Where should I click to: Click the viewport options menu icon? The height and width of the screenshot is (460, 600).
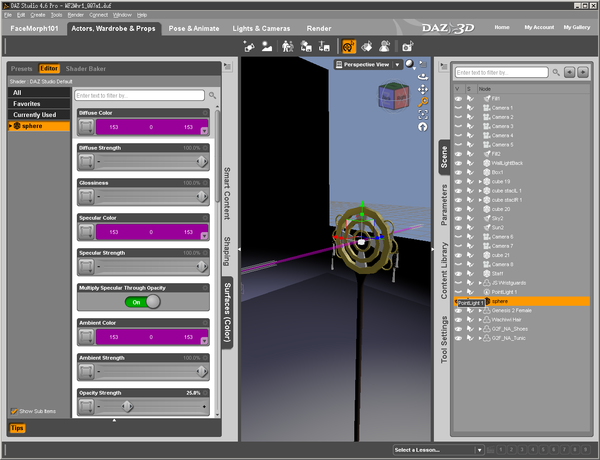point(423,64)
